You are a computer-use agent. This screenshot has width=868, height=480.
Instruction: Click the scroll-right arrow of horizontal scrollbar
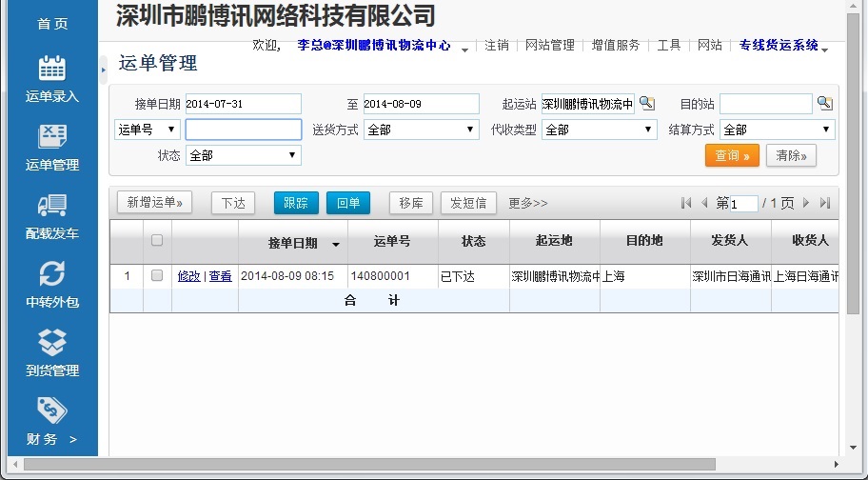tap(836, 464)
